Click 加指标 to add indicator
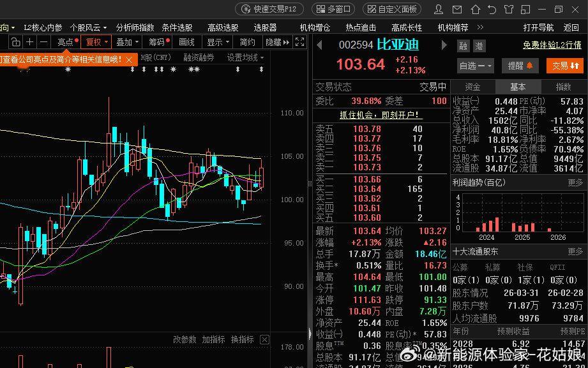The image size is (588, 368). (213, 339)
